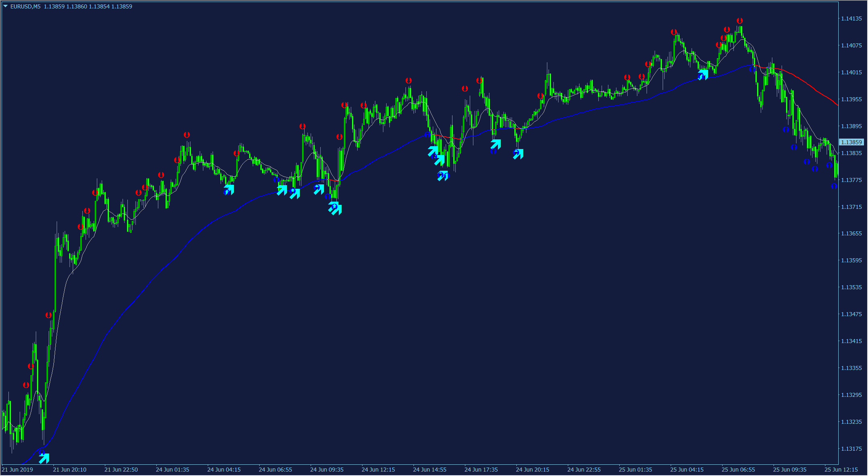Click time axis label 21 Jun 2019

[17, 470]
